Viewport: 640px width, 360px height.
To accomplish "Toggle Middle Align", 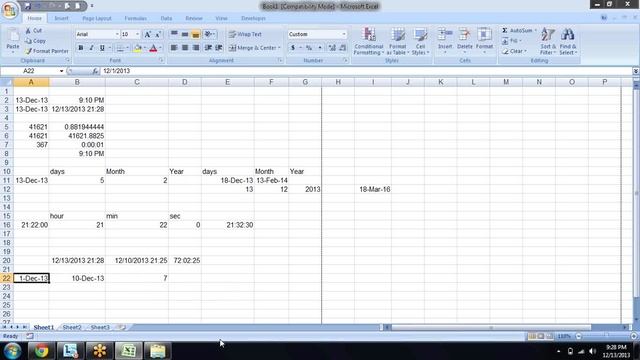I will pyautogui.click(x=185, y=34).
